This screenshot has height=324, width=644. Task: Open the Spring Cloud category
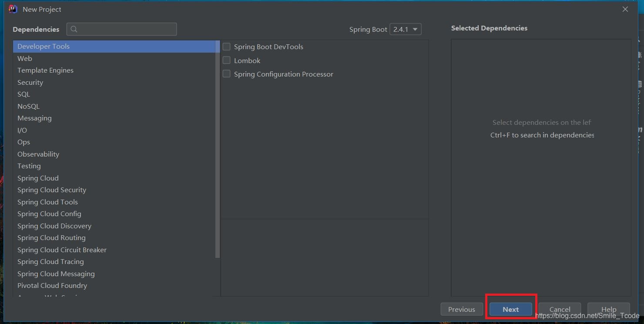click(114, 178)
